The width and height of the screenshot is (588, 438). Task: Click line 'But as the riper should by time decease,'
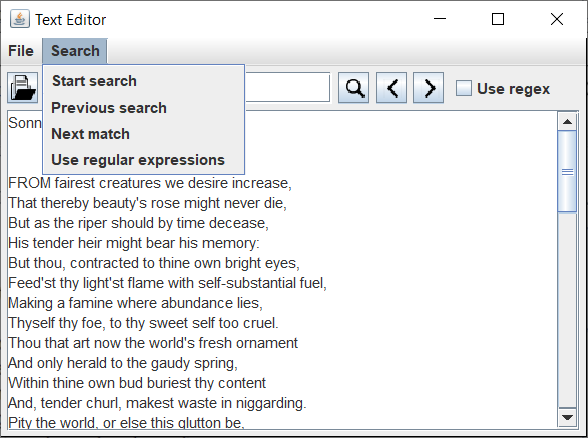pyautogui.click(x=138, y=223)
